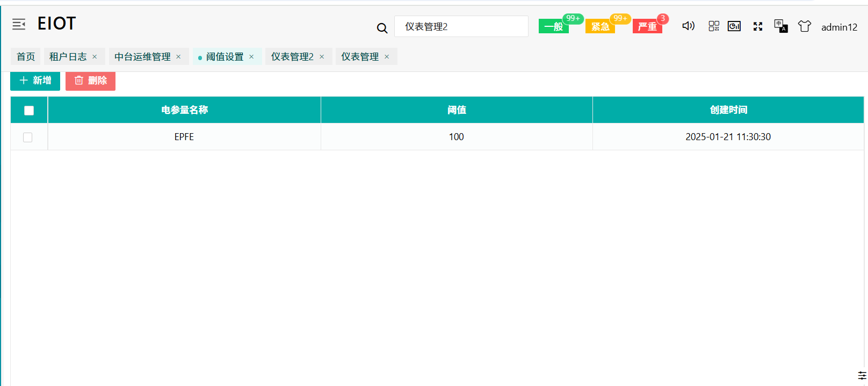Open table column settings icon
The height and width of the screenshot is (386, 868).
click(862, 375)
